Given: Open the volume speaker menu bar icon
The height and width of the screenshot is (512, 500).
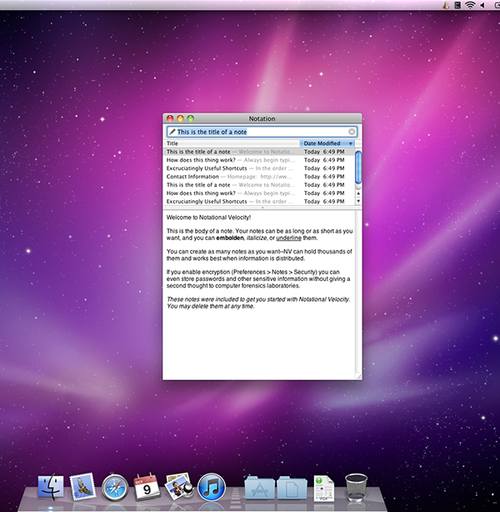Looking at the screenshot, I should pos(482,5).
